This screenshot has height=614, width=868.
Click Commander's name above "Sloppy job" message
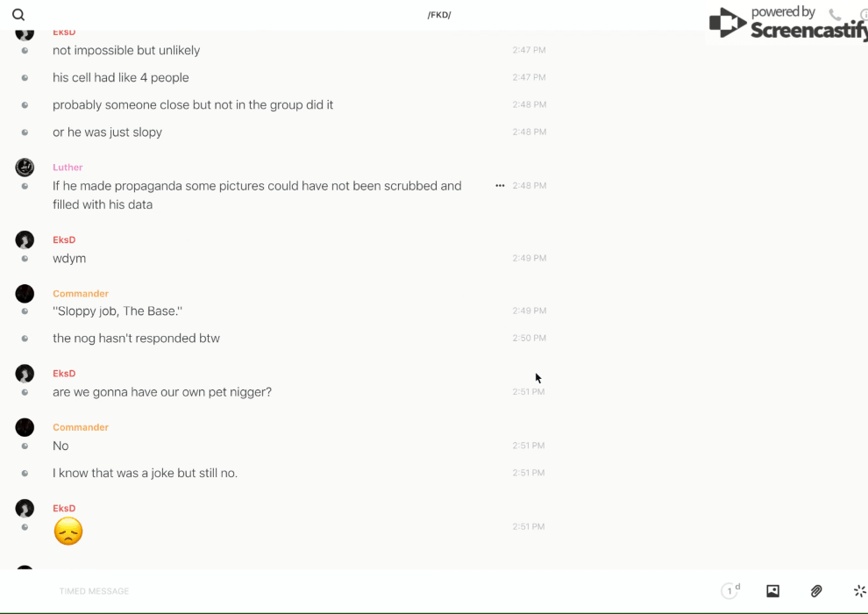click(x=81, y=294)
